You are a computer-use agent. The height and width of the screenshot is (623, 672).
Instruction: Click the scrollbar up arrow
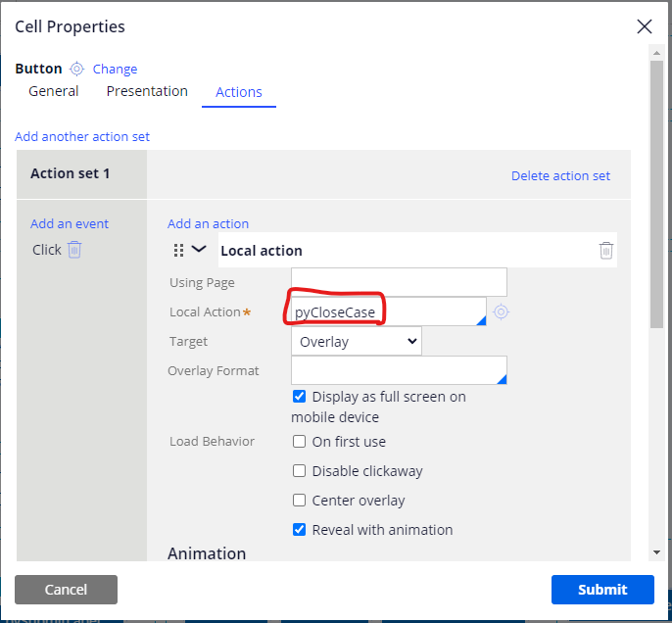(x=656, y=53)
